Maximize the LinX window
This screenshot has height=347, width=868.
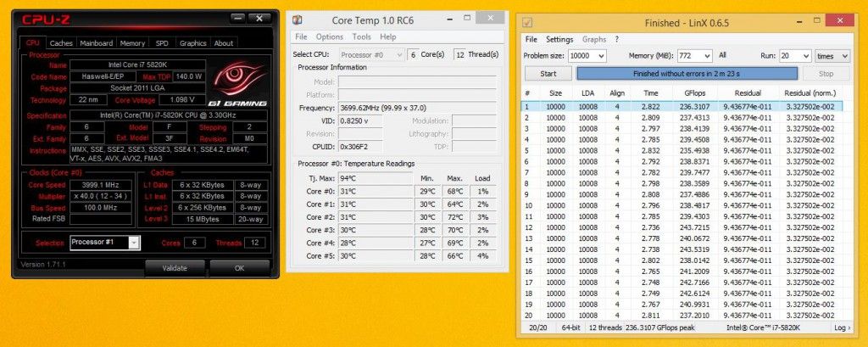(x=816, y=21)
